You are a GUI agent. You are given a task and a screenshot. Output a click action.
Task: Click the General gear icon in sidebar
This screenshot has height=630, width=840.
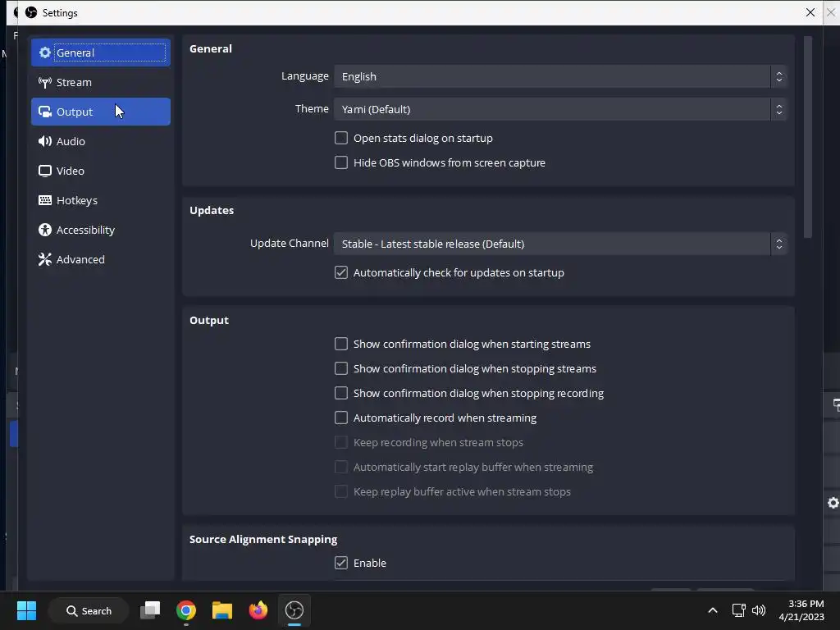pyautogui.click(x=45, y=52)
